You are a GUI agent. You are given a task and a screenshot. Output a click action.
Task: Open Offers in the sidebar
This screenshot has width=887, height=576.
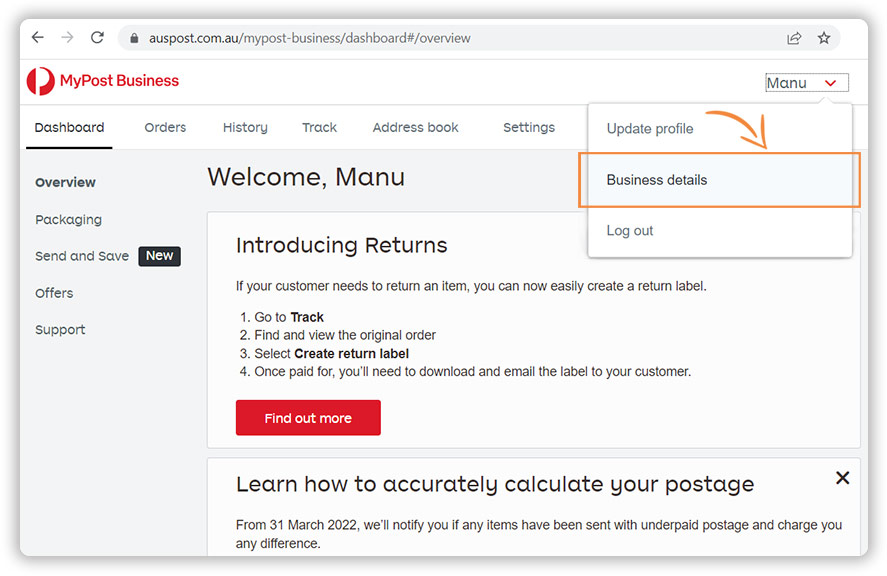[54, 293]
